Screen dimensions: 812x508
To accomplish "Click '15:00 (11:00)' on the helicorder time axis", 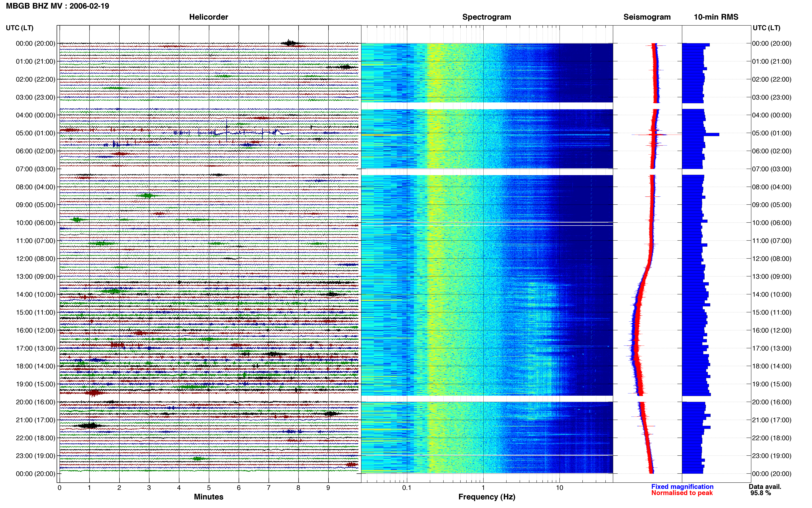I will (x=36, y=313).
